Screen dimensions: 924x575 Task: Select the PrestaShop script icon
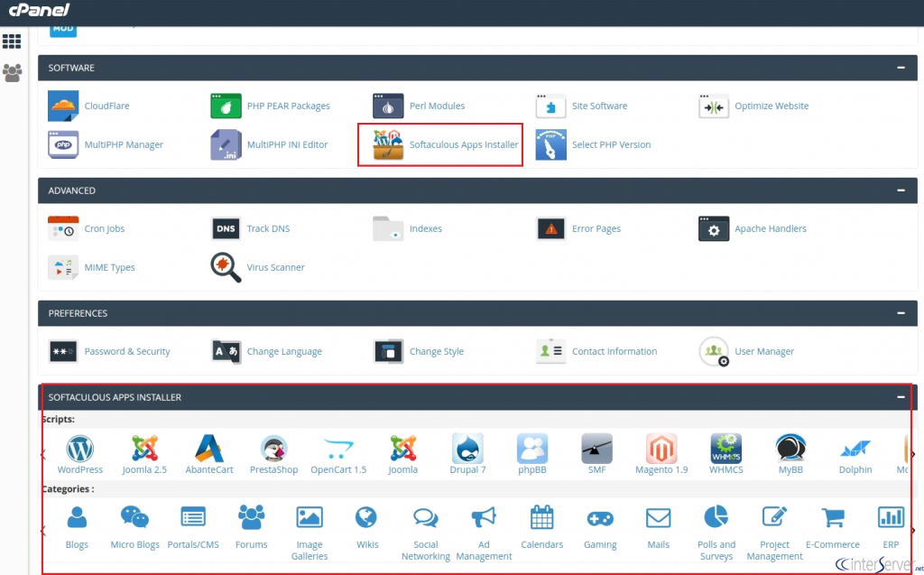[x=273, y=449]
